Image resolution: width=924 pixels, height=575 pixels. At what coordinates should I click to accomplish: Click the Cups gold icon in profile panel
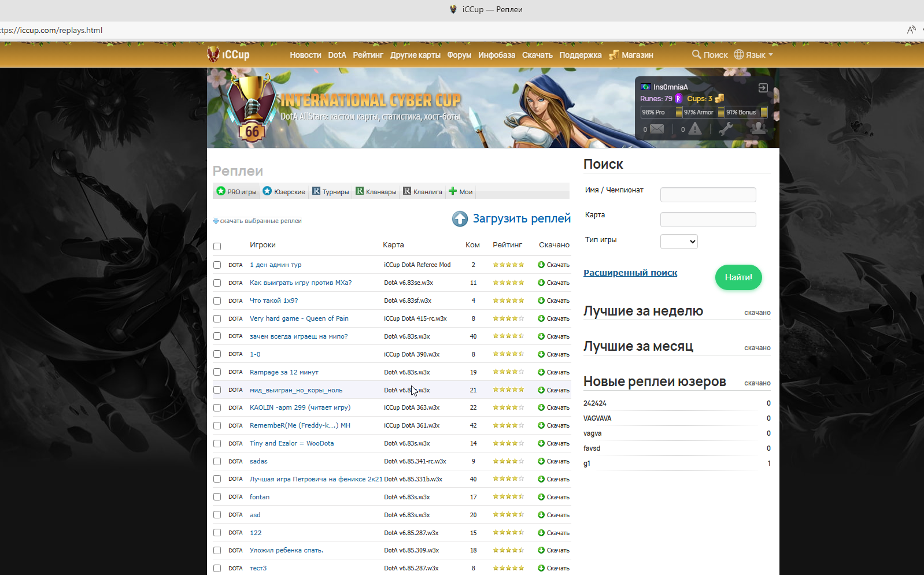pos(719,98)
